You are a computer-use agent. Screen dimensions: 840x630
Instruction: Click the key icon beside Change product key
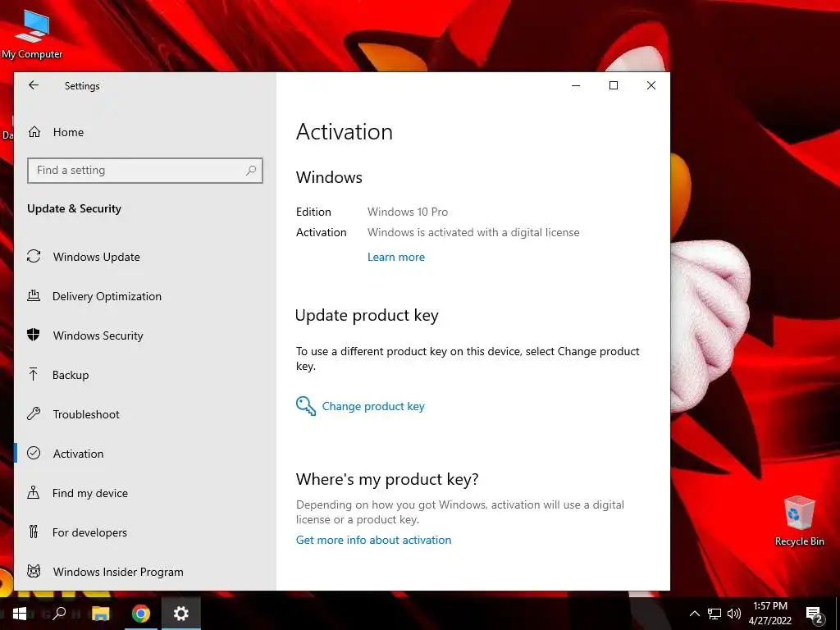click(306, 406)
